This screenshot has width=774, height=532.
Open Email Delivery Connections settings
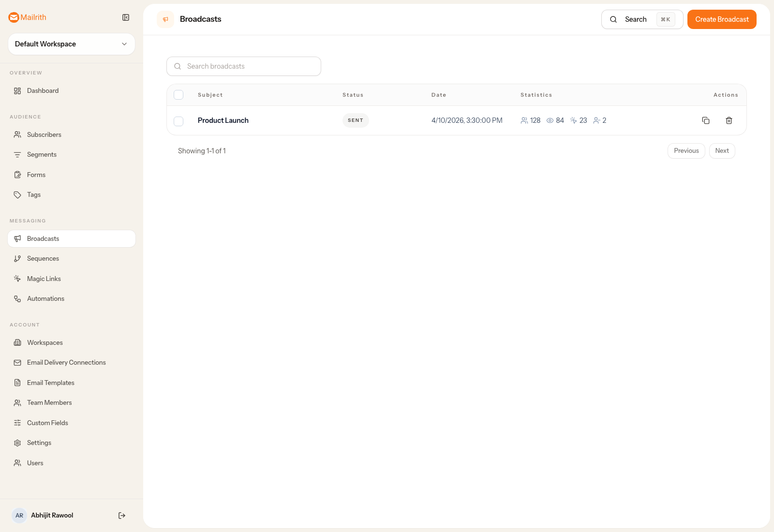(66, 362)
